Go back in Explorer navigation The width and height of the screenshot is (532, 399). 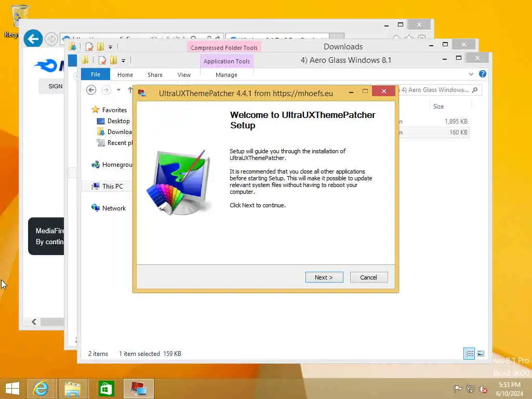(91, 90)
